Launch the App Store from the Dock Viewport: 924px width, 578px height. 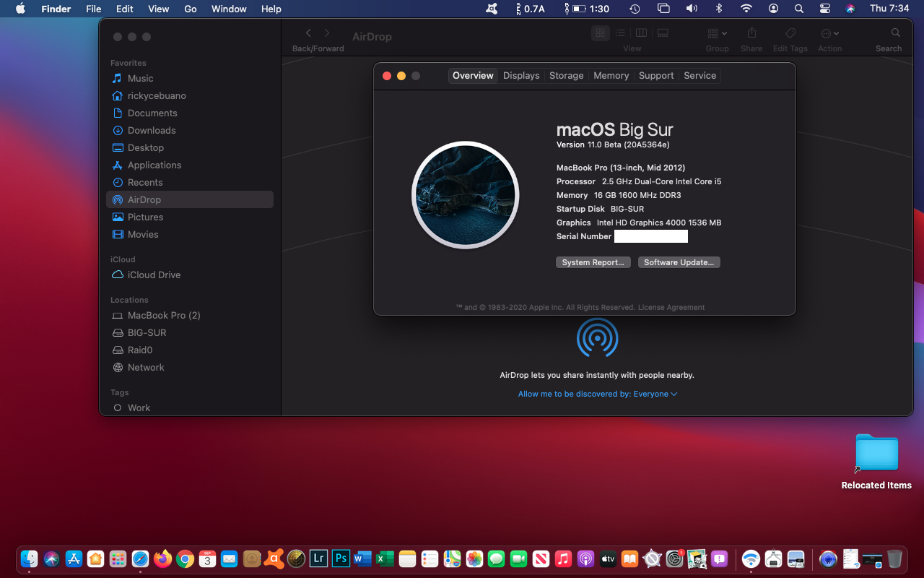click(74, 558)
